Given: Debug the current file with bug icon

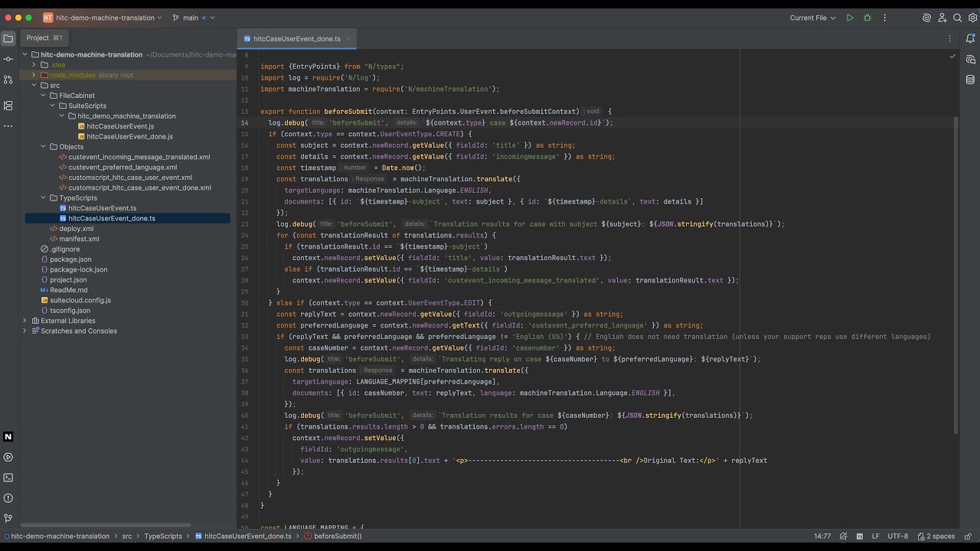Looking at the screenshot, I should coord(867,18).
